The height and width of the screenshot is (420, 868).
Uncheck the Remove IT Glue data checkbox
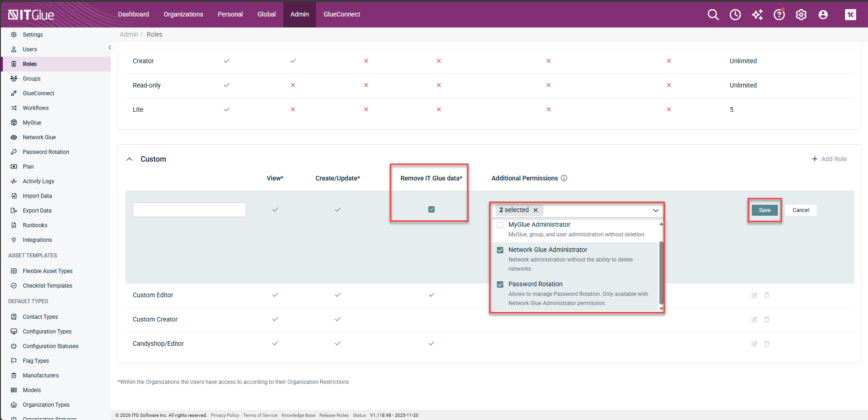(x=431, y=209)
